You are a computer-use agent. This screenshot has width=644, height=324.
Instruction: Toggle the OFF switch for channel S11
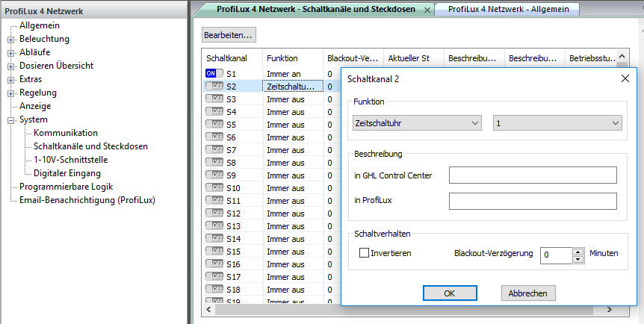pos(214,201)
